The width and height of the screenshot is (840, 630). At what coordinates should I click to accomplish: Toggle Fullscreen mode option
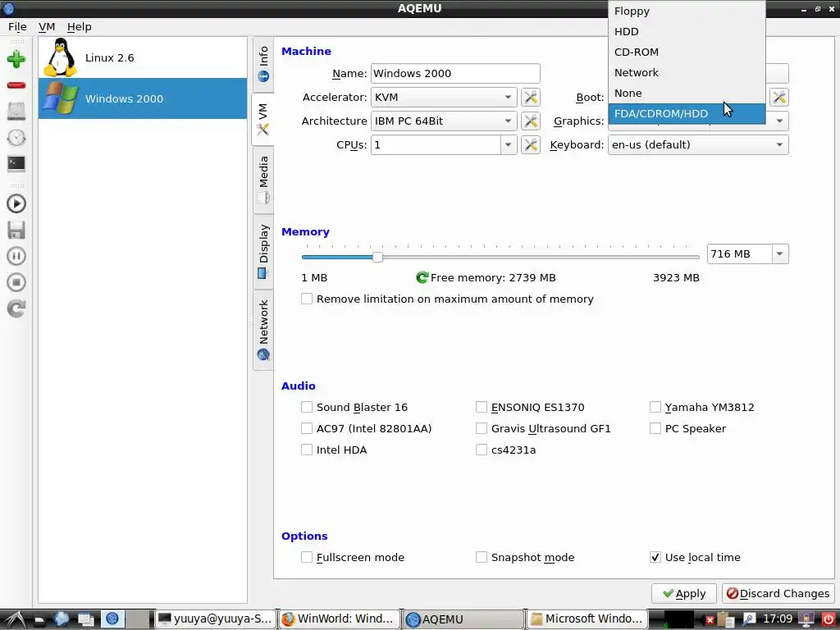[x=353, y=558]
